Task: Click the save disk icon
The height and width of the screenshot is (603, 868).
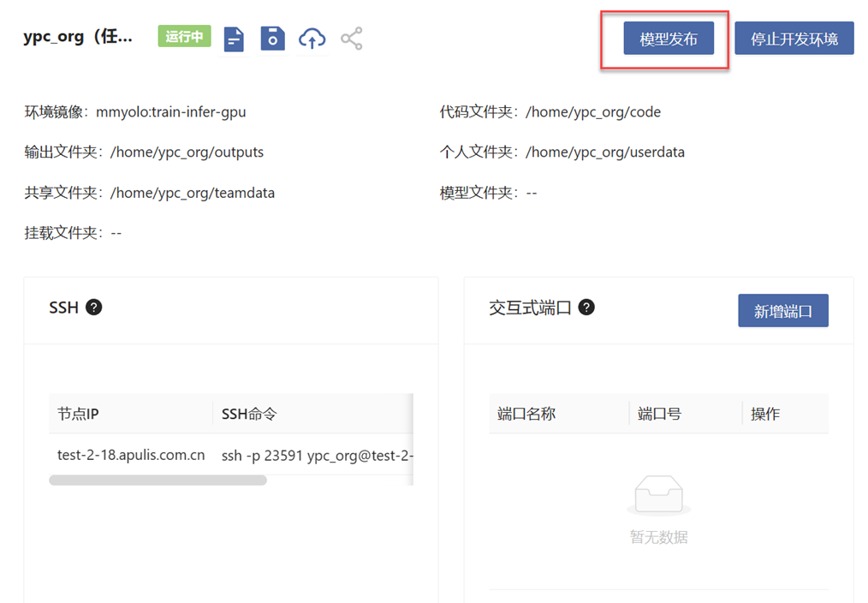Action: pos(272,39)
